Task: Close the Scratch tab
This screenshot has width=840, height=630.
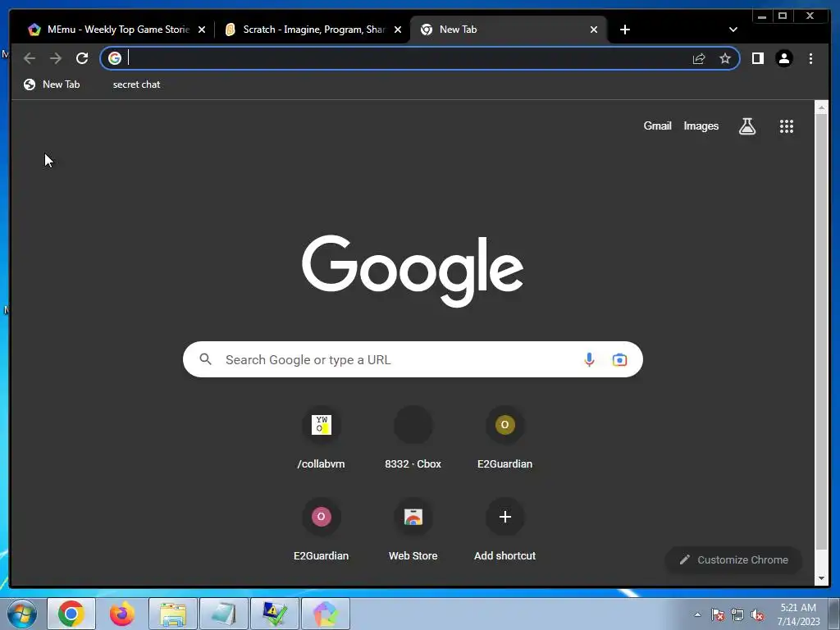Action: (398, 30)
